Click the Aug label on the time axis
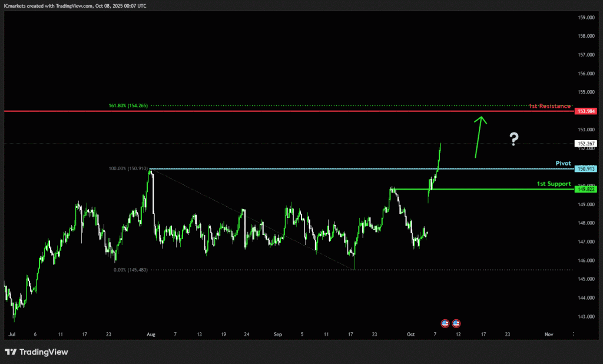Screen dimensions: 603x364 151,334
